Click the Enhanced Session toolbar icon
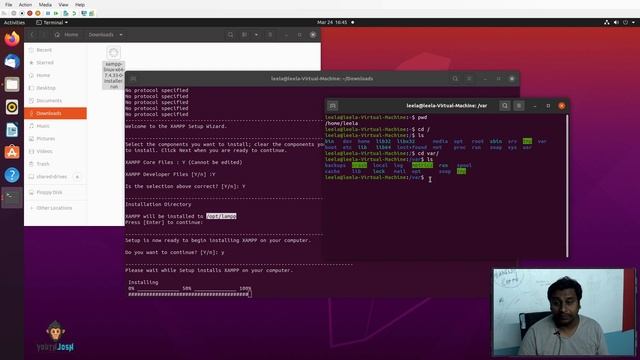This screenshot has width=640, height=360. point(84,13)
